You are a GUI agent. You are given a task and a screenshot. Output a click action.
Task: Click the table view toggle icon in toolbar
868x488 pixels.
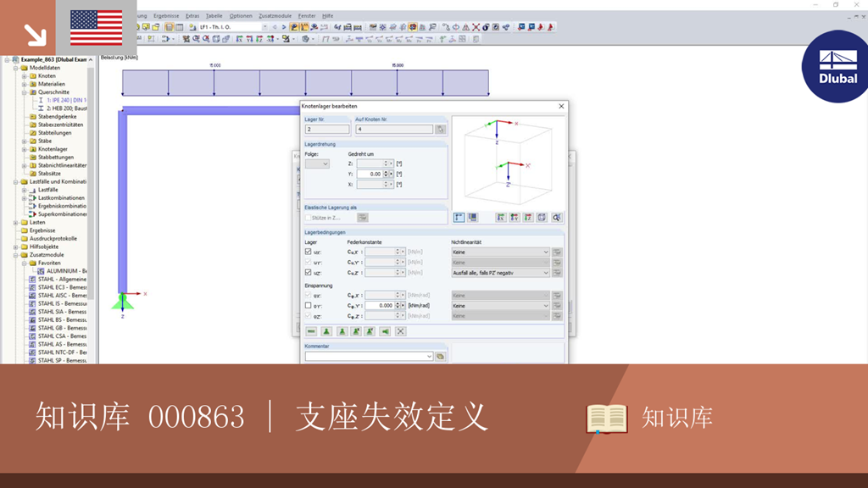[x=180, y=26]
